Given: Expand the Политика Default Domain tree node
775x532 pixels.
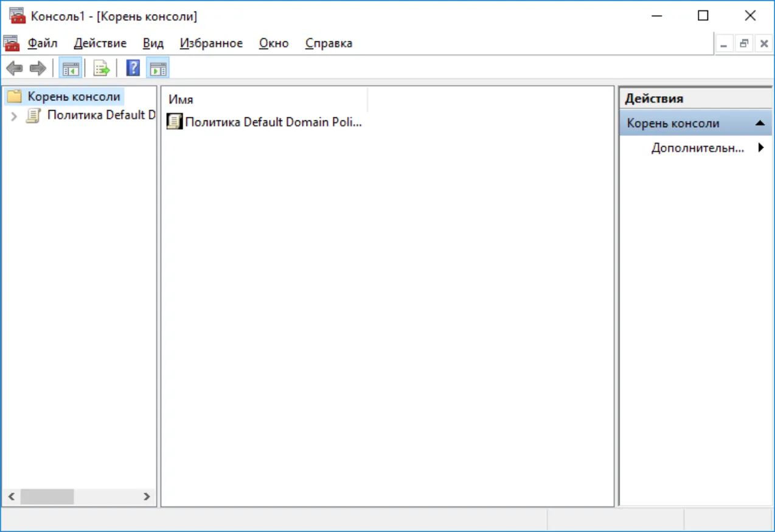Looking at the screenshot, I should [x=14, y=116].
